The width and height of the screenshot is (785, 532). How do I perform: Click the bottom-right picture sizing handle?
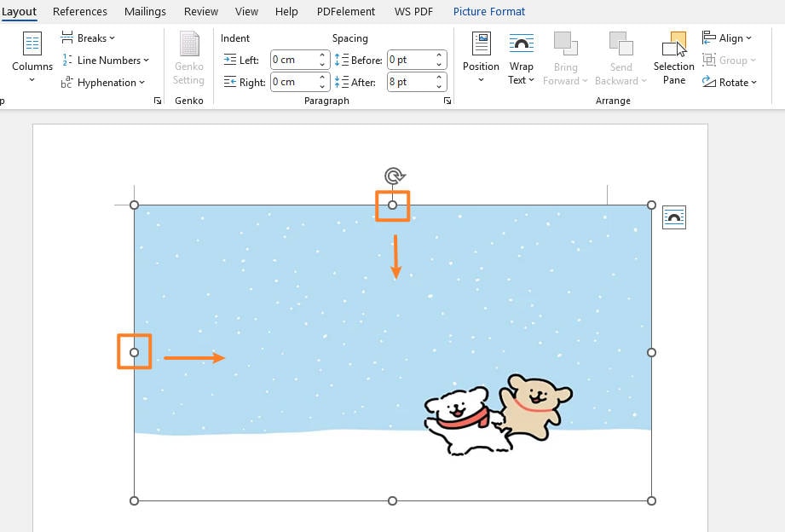point(651,501)
